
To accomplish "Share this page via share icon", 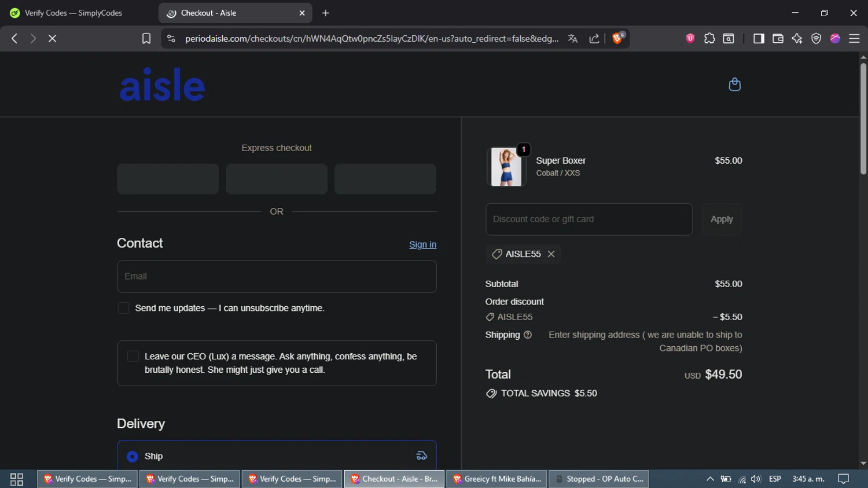I will [594, 38].
